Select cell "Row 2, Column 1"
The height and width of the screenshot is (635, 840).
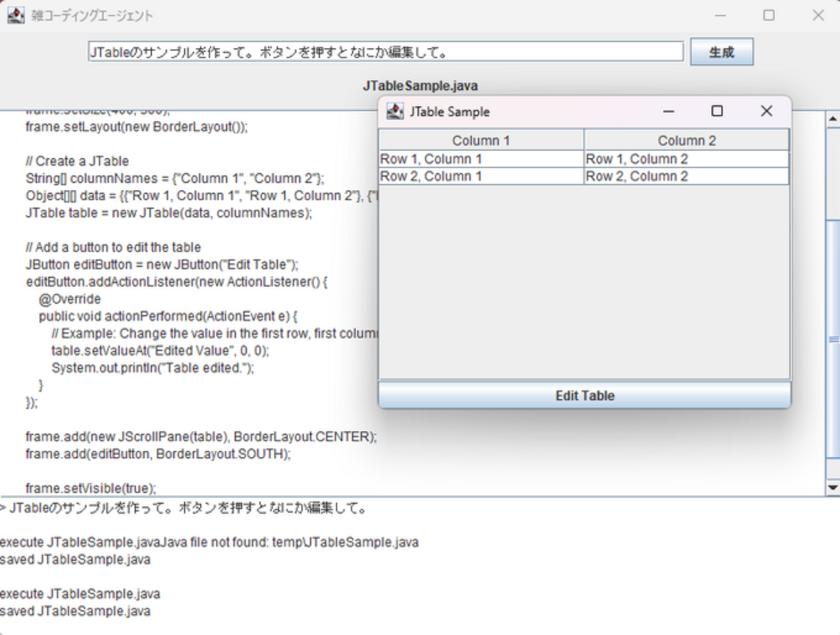click(481, 176)
